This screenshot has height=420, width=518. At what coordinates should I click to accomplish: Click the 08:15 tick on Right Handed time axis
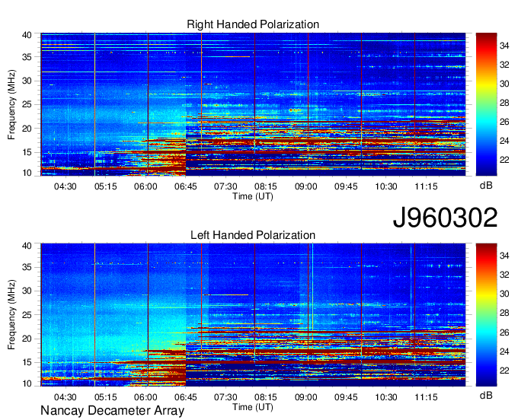(x=266, y=186)
